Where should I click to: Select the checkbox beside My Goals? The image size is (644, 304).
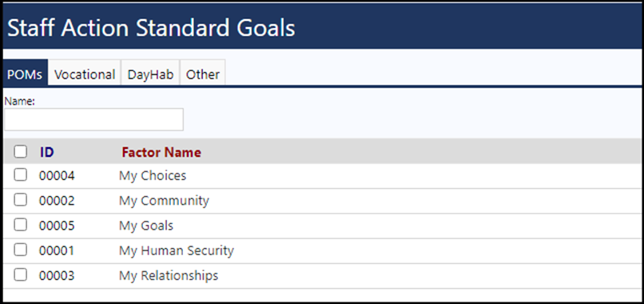click(x=21, y=225)
